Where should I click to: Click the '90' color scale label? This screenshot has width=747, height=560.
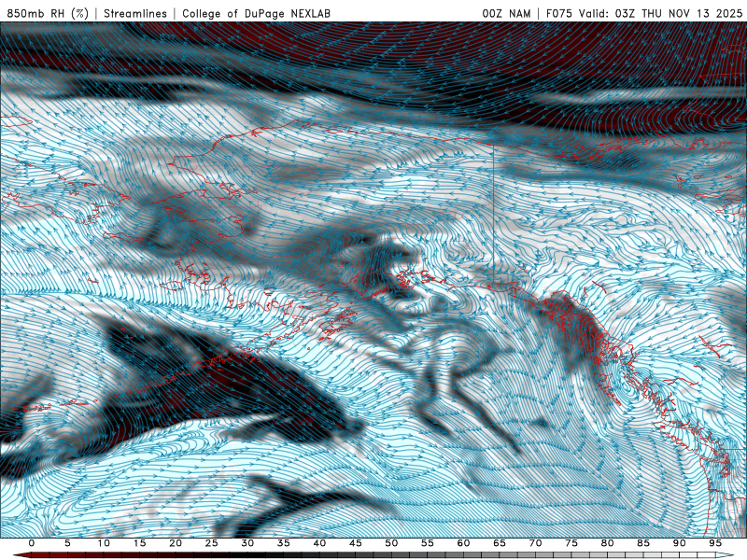point(680,543)
